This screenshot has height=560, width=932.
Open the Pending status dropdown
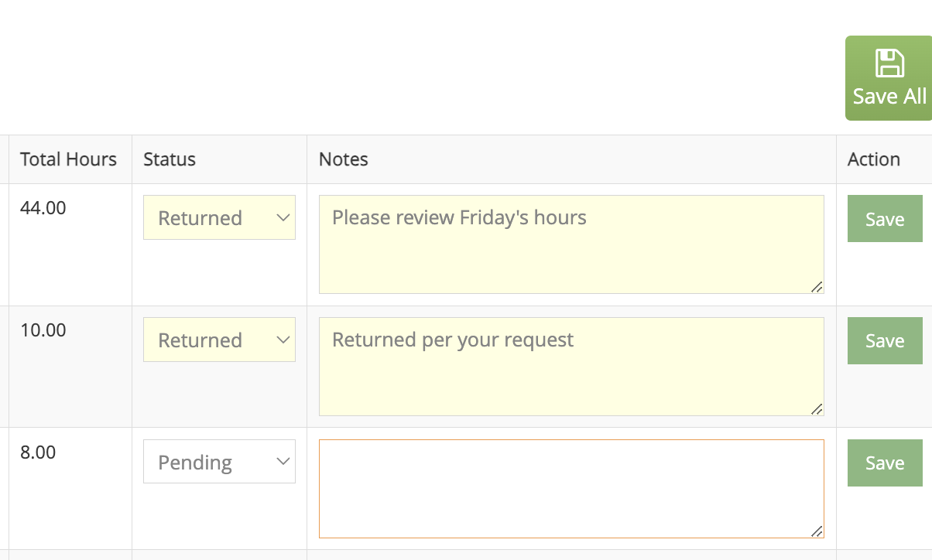(x=219, y=462)
